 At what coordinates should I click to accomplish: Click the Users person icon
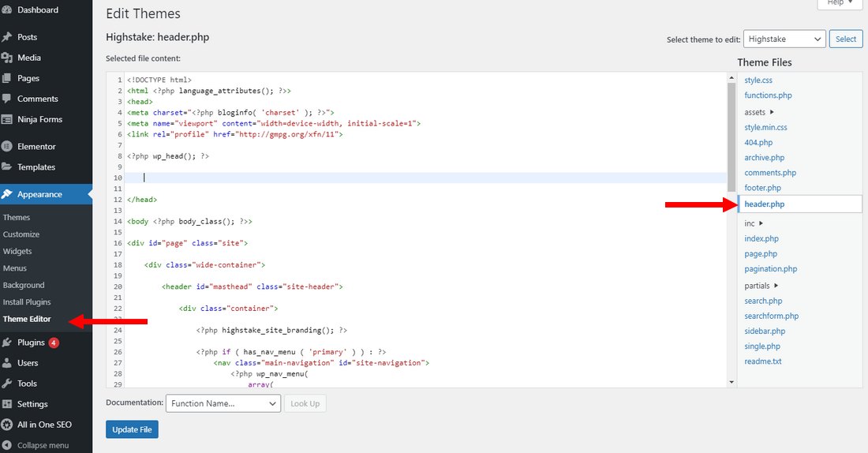click(7, 363)
